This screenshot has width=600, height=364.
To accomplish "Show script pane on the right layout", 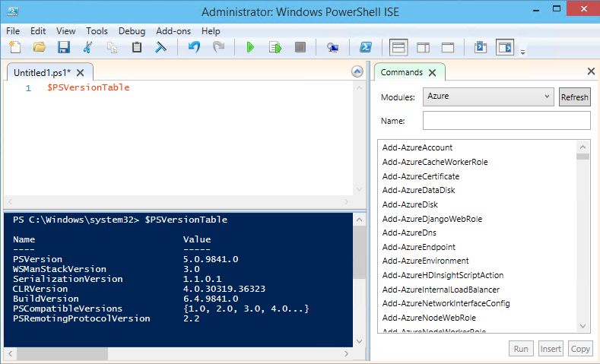I will coord(423,47).
